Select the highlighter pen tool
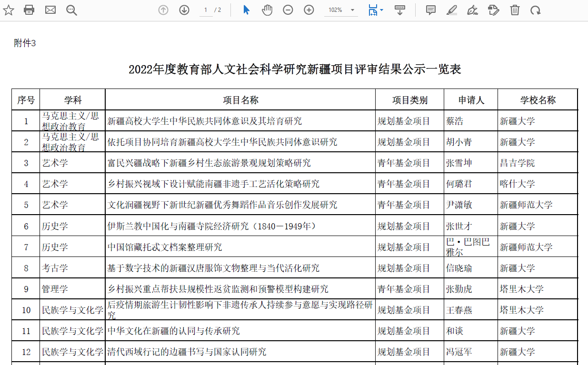588x365 pixels. click(452, 10)
